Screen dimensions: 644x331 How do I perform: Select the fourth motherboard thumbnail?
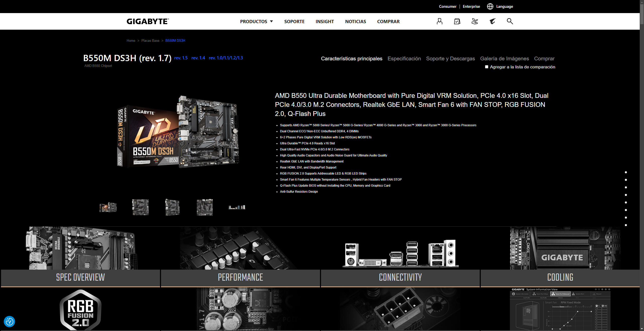tap(205, 207)
